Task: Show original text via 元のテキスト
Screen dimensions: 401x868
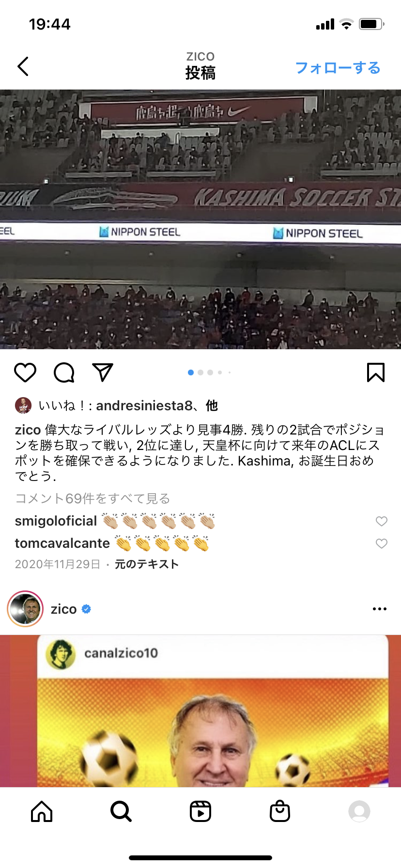Action: coord(147,564)
